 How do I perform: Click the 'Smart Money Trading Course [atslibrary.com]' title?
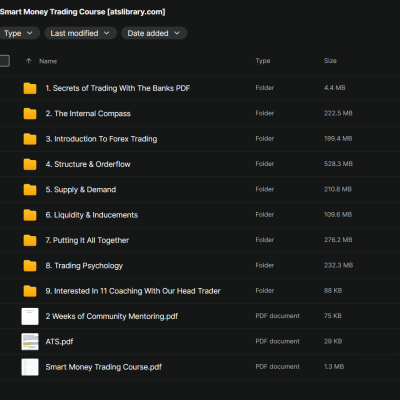tap(83, 12)
